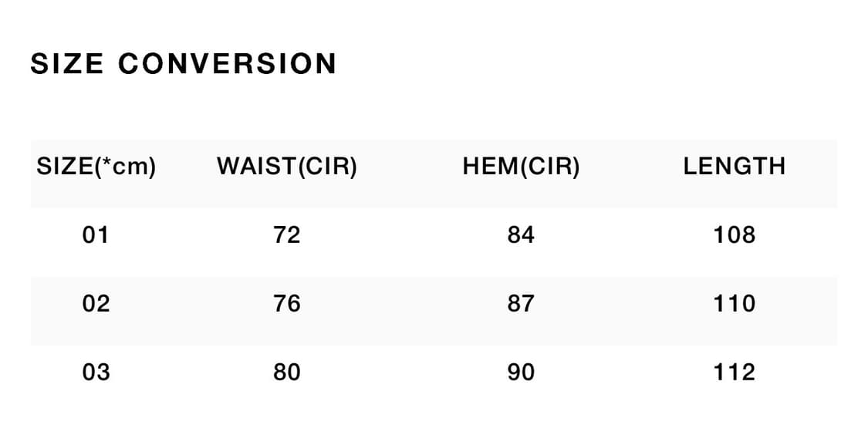The height and width of the screenshot is (442, 868).
Task: Select hem value 84
Action: click(x=521, y=234)
